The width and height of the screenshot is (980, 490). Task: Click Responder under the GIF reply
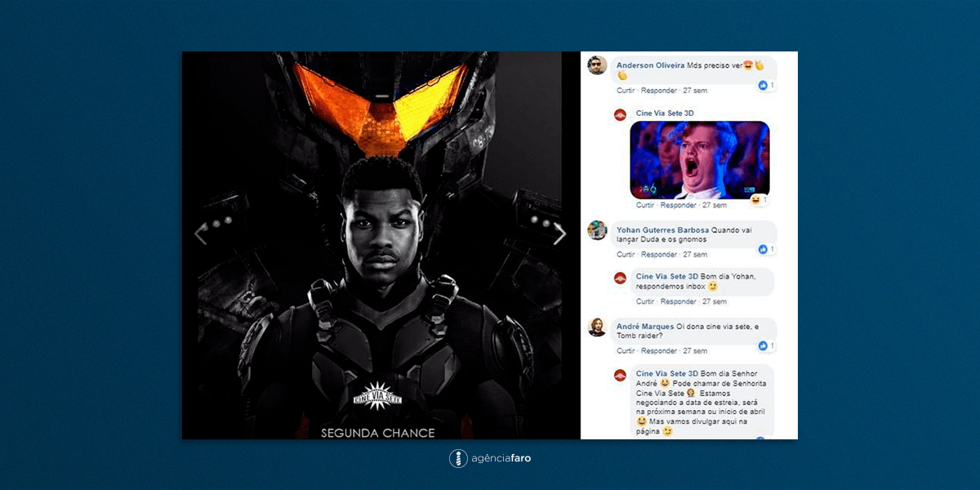[x=679, y=205]
